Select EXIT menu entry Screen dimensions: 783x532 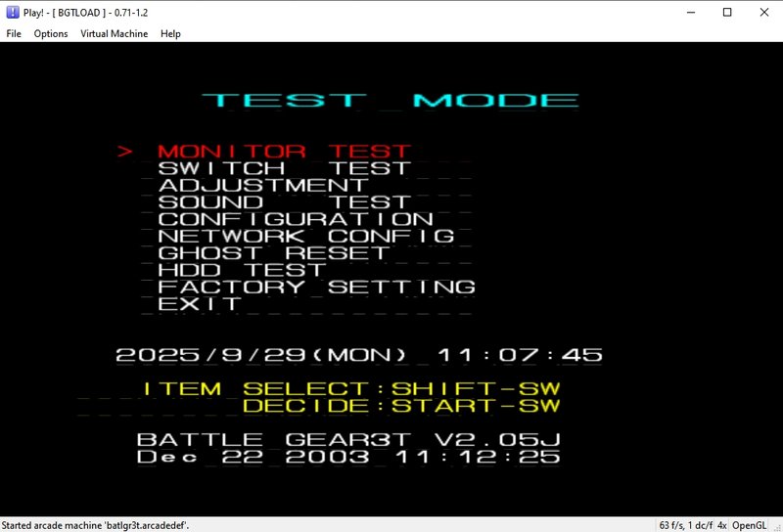click(200, 304)
